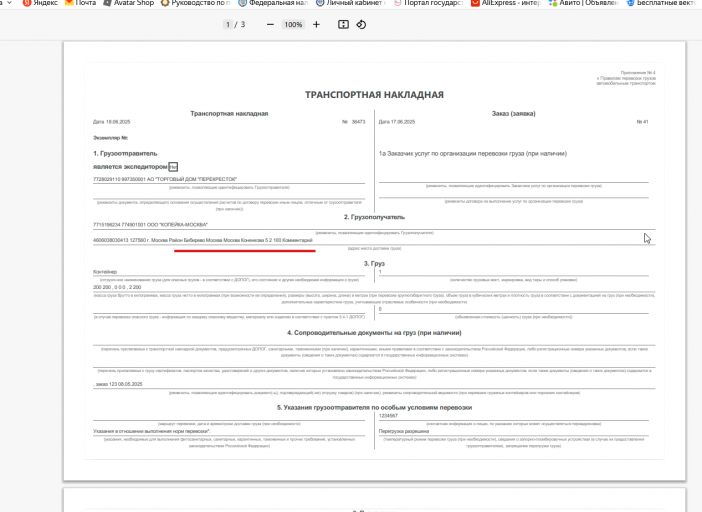702x512 pixels.
Task: Click the '1234567' contact value
Action: pos(388,416)
